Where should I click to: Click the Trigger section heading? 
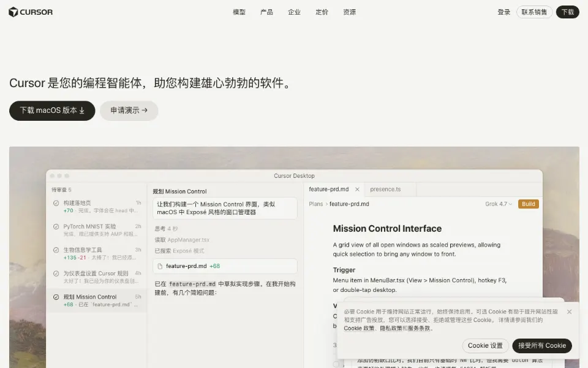pos(344,270)
